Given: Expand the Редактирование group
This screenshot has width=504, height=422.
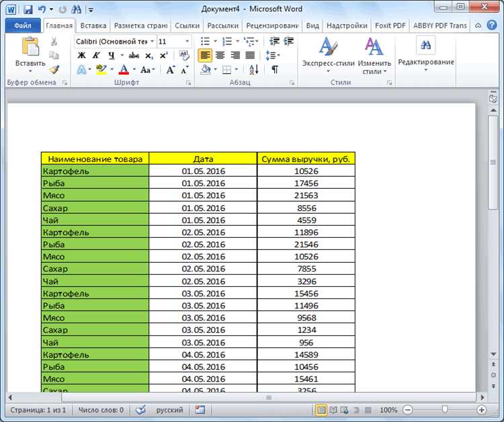Looking at the screenshot, I should (426, 54).
